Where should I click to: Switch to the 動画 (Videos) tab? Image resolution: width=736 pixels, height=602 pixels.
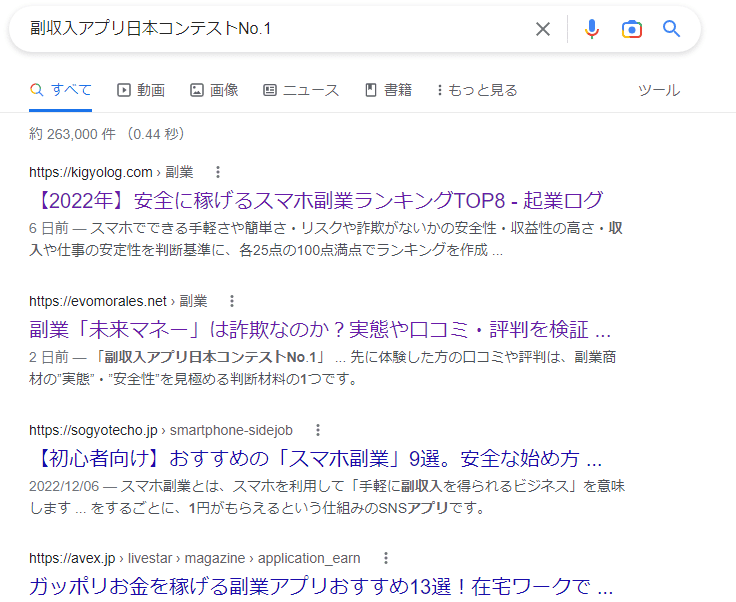point(141,90)
